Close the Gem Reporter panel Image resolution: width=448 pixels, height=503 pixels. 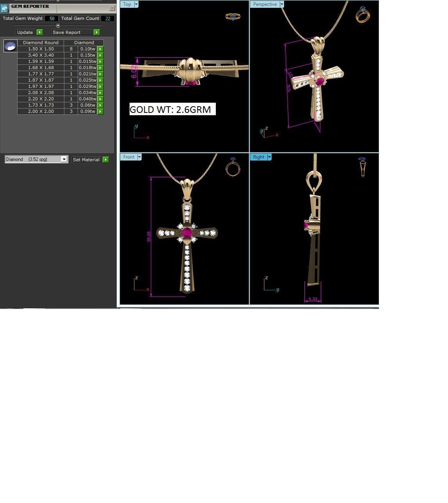[x=112, y=8]
